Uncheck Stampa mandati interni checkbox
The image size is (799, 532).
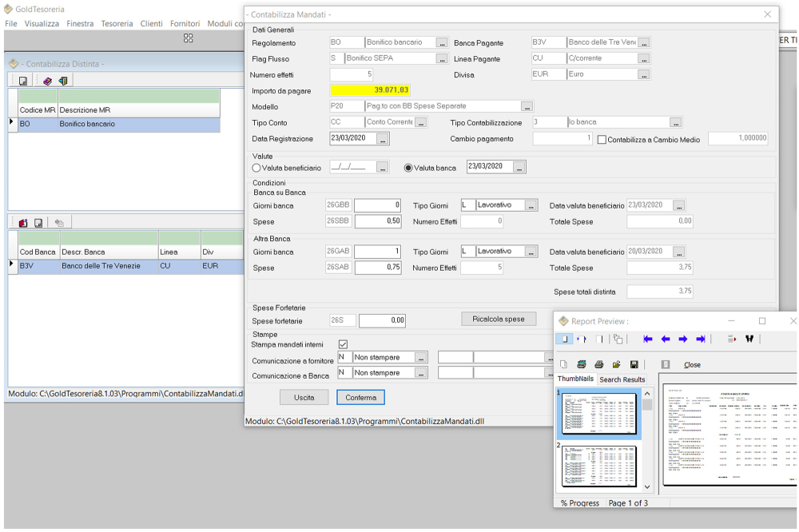(343, 344)
